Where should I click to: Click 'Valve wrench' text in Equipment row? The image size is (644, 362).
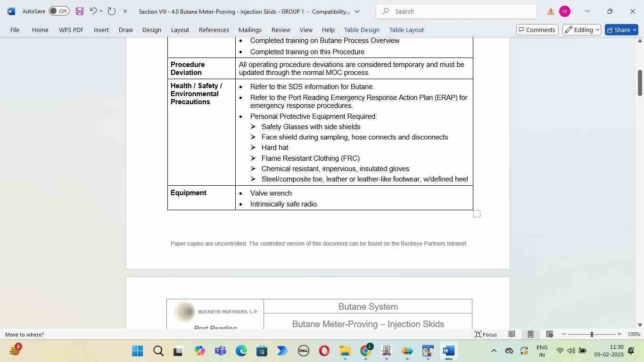click(x=271, y=193)
